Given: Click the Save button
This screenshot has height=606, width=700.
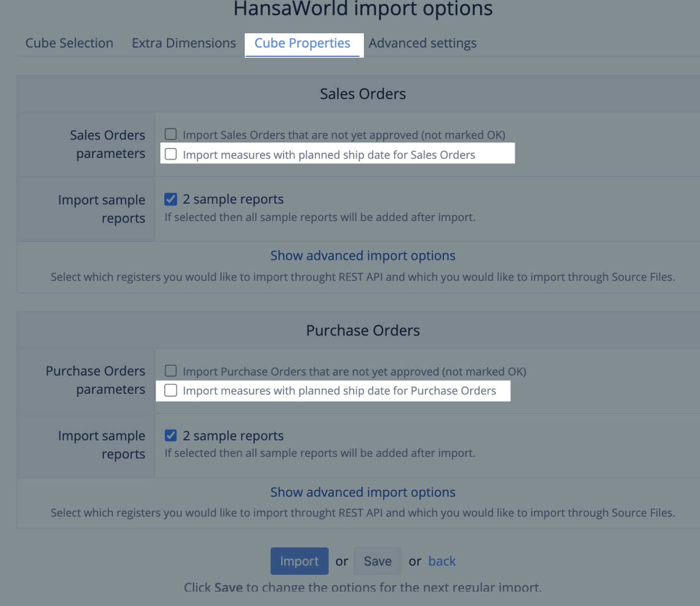Looking at the screenshot, I should (377, 561).
